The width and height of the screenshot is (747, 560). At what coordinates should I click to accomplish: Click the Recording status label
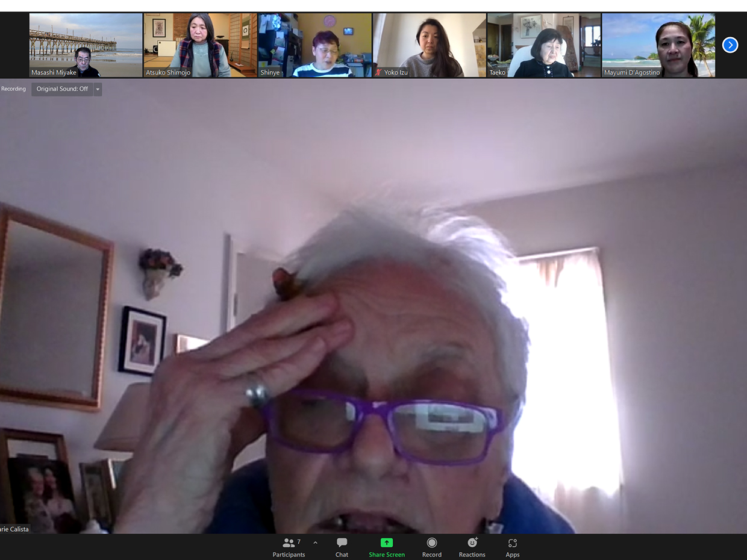[13, 89]
